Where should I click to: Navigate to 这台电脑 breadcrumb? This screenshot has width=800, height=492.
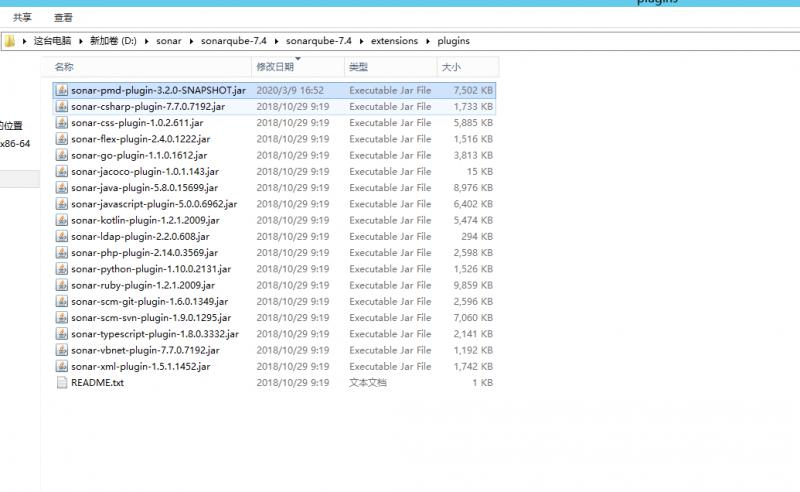click(53, 41)
